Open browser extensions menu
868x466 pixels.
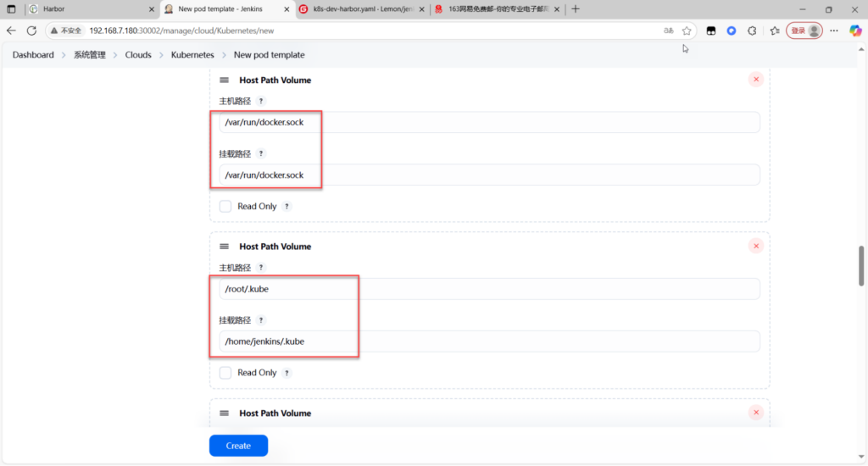click(x=752, y=31)
